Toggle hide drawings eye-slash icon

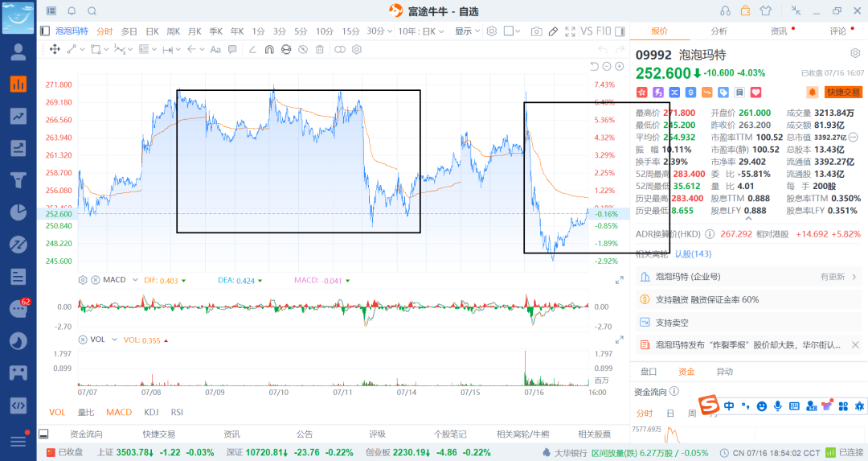[303, 49]
